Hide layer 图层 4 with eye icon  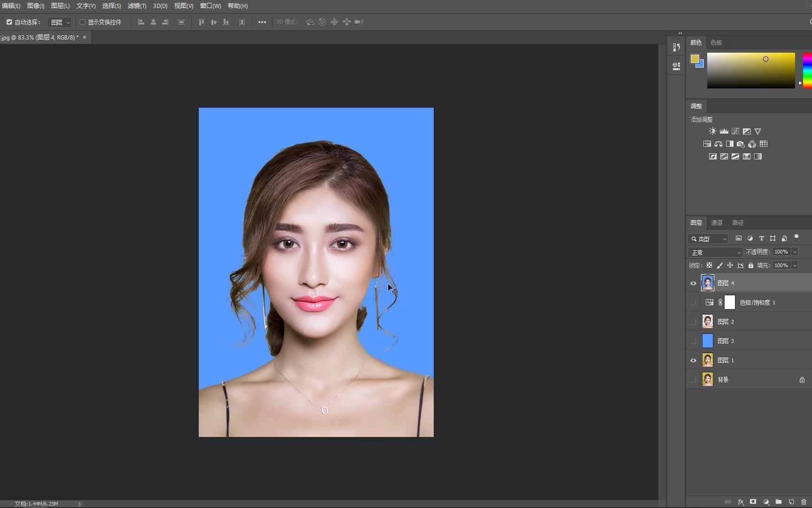pyautogui.click(x=693, y=283)
